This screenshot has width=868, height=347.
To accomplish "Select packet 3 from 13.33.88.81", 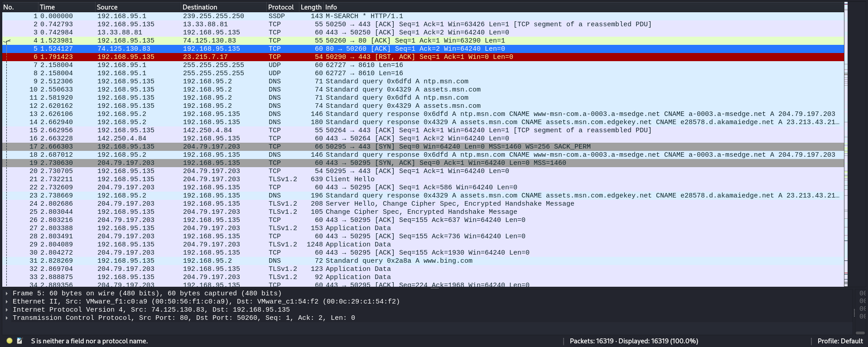I will [423, 32].
